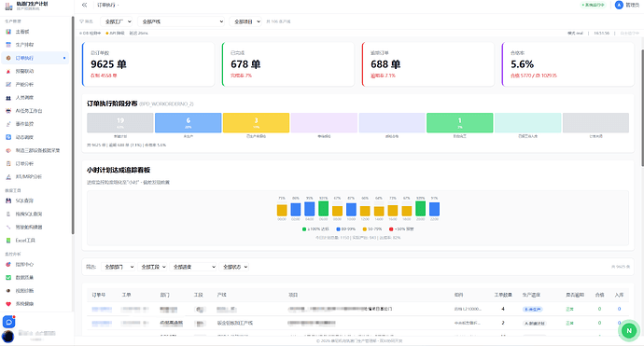Viewport: 644px width, 346px height.
Task: Click the blue A user avatar
Action: tap(619, 5)
